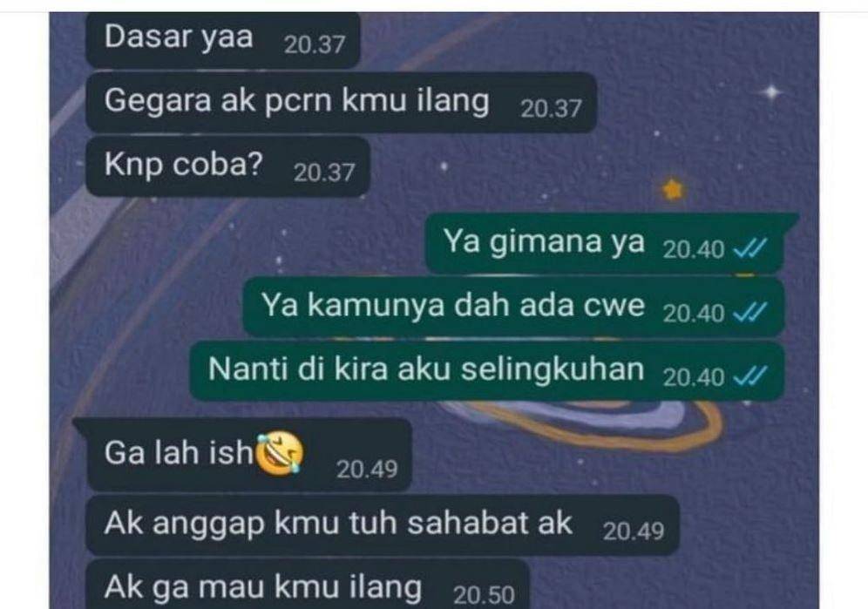Click the 20.50 timestamp on last message
The image size is (868, 609).
click(484, 596)
